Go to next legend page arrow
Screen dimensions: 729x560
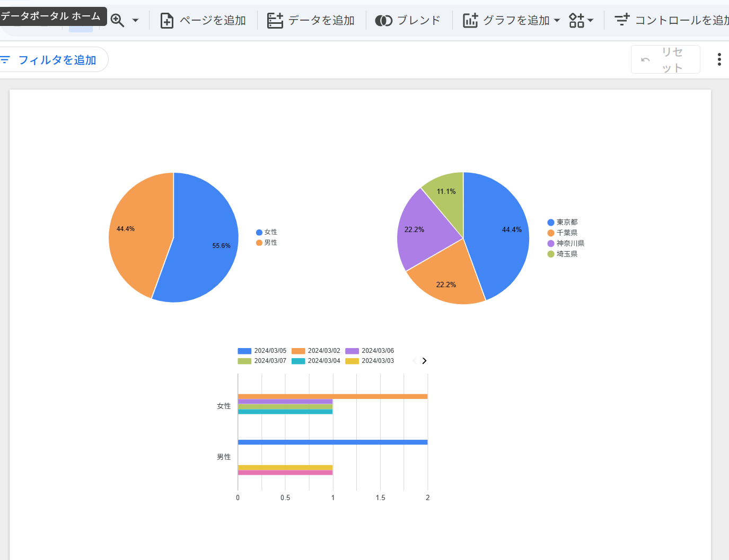pos(424,361)
